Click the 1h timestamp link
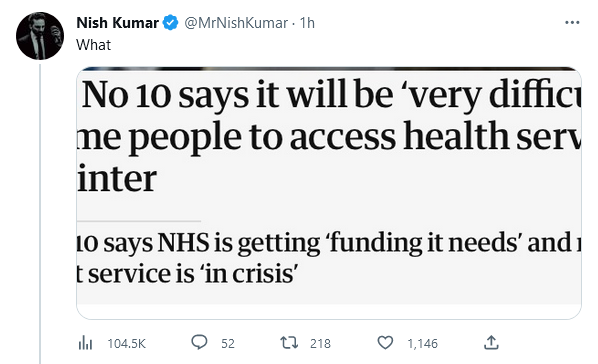Viewport: 598px width, 364px height. click(307, 23)
